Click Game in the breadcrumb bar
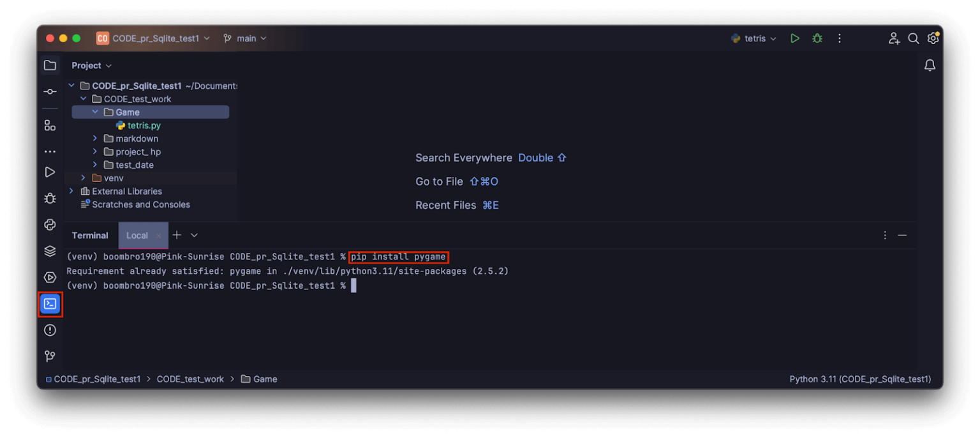Viewport: 980px width, 438px height. coord(264,379)
